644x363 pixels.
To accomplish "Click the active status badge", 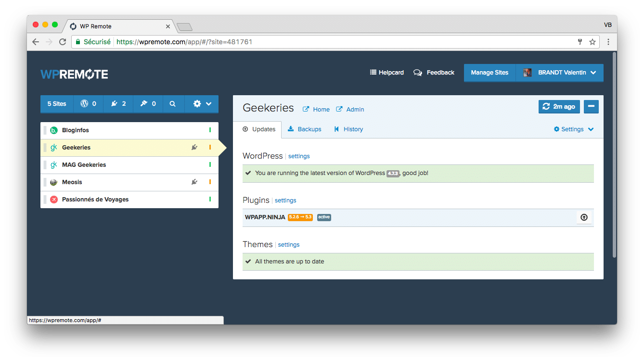I will click(x=324, y=217).
